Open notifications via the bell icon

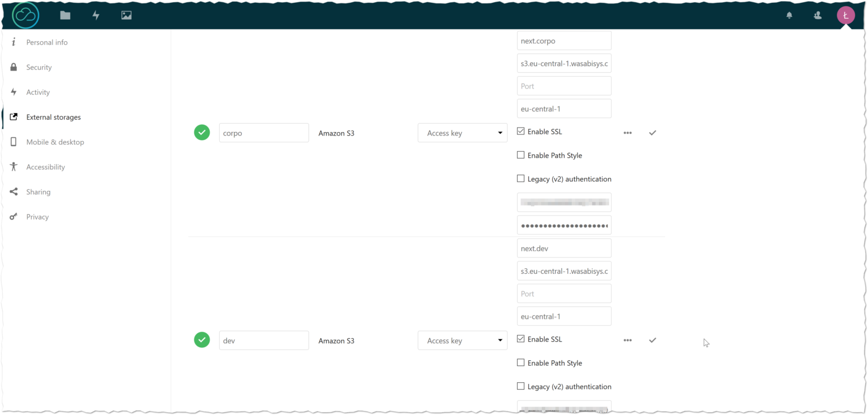pos(789,15)
